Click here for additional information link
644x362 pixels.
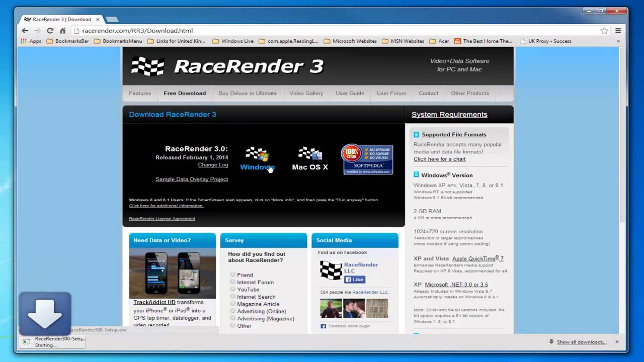[166, 206]
